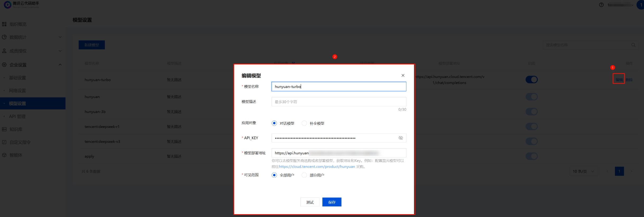Viewport: 644px width, 217px height.
Task: Select the 补全模型 radio option
Action: point(304,123)
